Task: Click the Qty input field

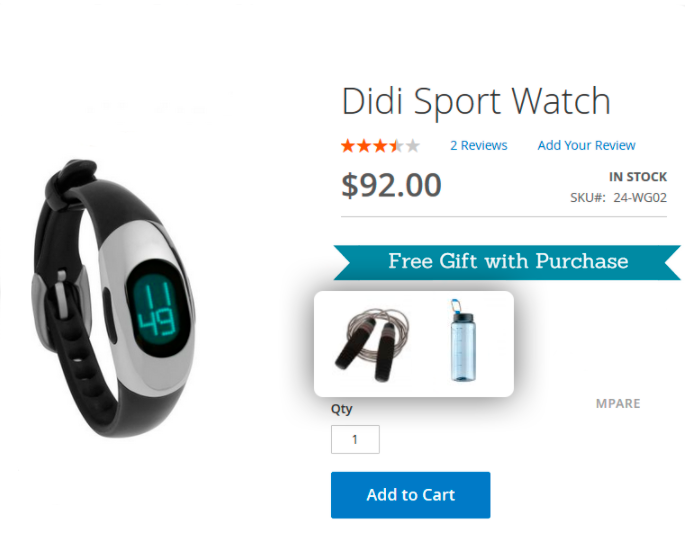Action: point(355,439)
